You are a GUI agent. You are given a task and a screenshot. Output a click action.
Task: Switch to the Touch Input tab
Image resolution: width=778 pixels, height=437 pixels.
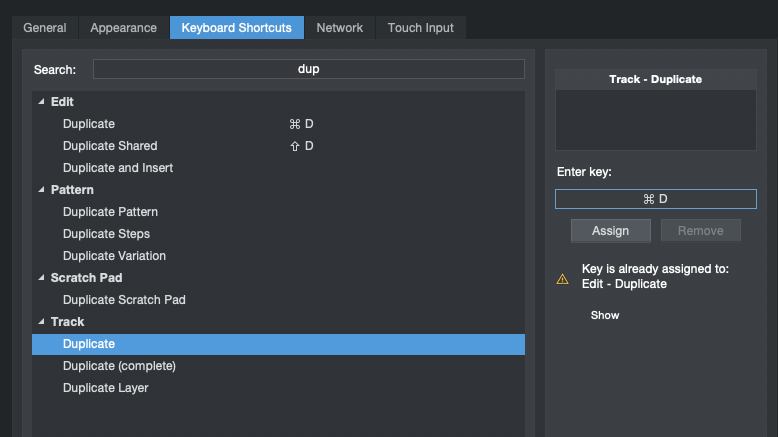[421, 28]
